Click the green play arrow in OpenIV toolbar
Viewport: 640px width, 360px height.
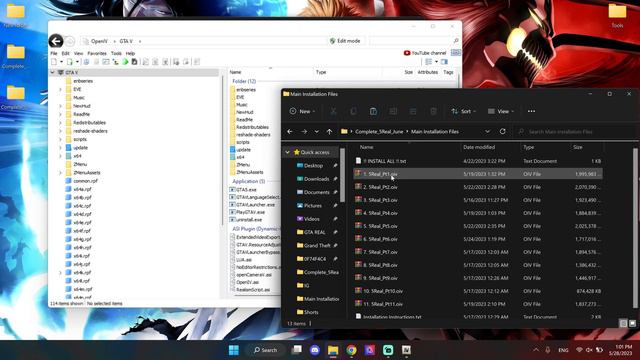[x=125, y=62]
